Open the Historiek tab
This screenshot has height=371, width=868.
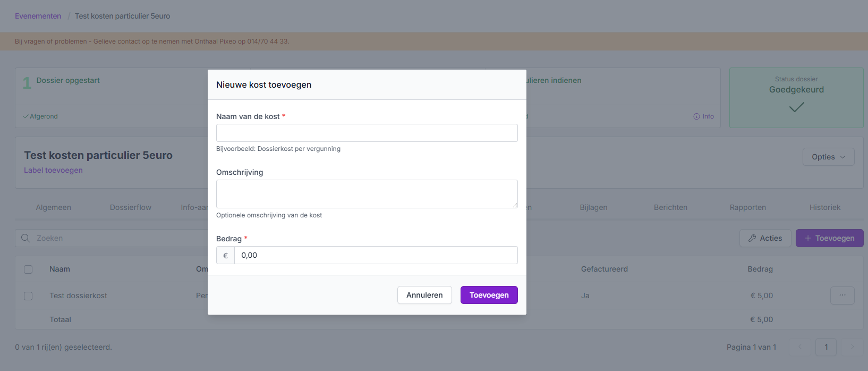(x=824, y=207)
